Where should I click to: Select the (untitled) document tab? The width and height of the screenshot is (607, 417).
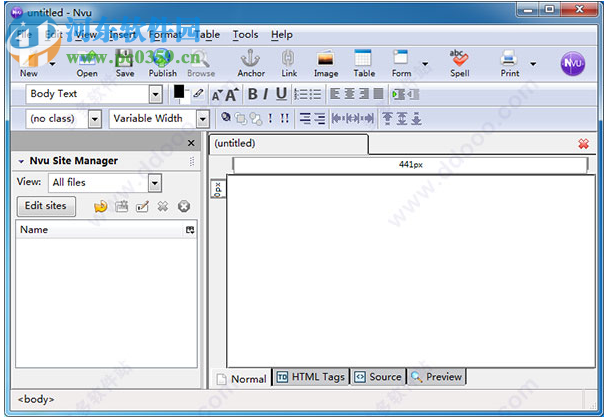coord(289,144)
